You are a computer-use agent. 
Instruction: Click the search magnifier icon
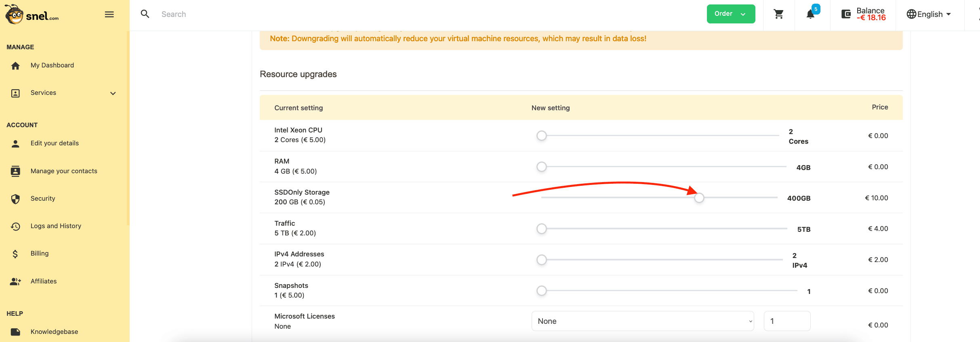click(145, 14)
